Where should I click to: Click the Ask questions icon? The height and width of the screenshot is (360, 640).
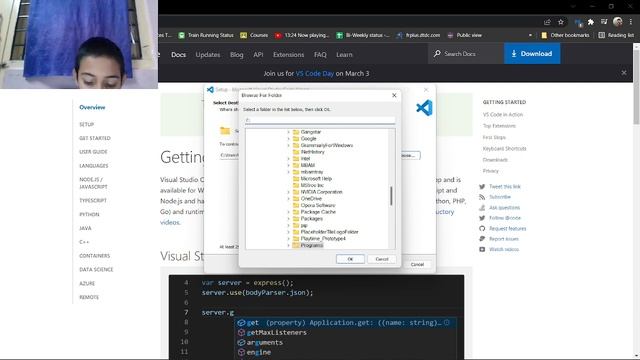(x=482, y=207)
